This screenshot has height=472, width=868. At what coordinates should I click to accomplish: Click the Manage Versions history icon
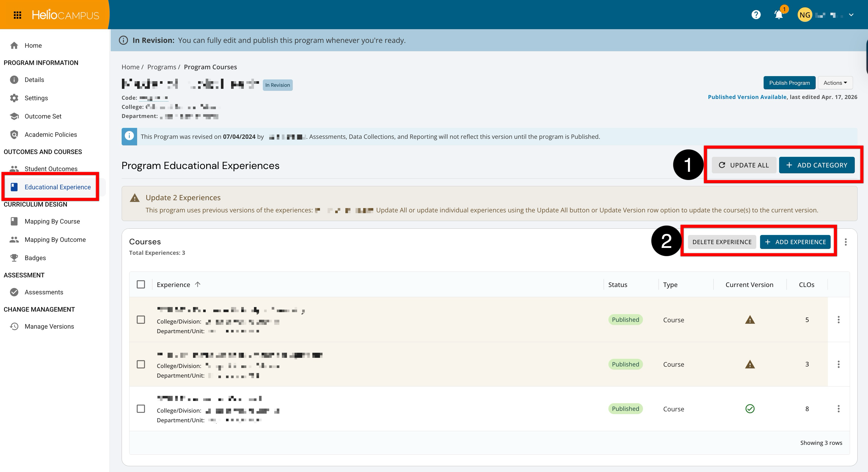point(14,327)
